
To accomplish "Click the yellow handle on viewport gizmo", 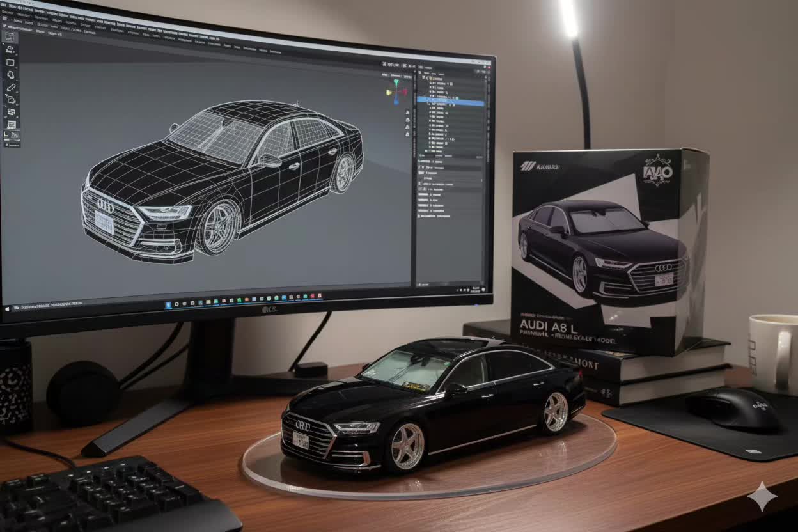I will [388, 91].
